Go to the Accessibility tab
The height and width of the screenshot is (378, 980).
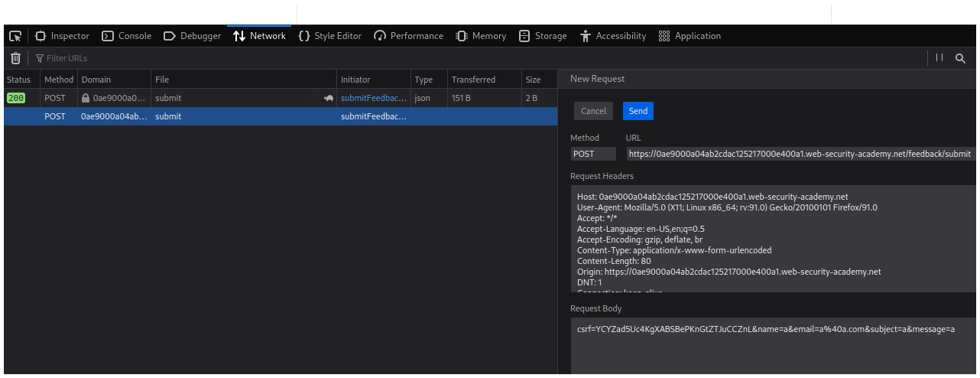(x=613, y=36)
